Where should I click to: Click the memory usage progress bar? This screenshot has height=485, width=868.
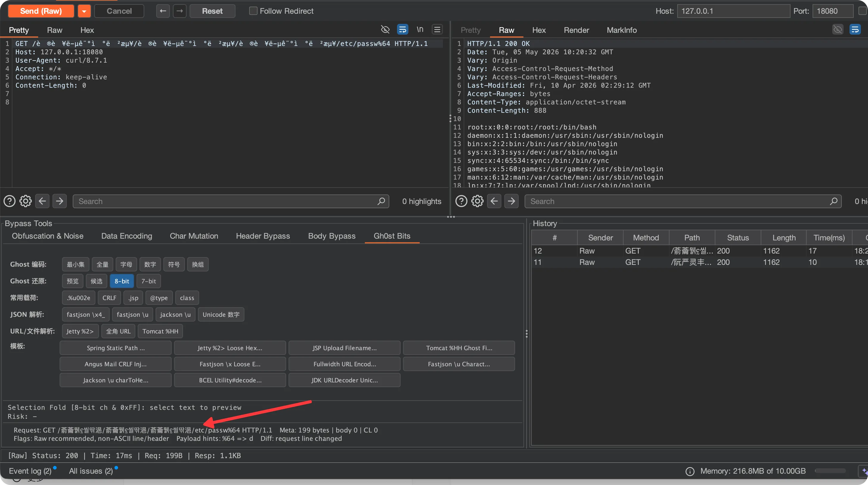pyautogui.click(x=830, y=471)
